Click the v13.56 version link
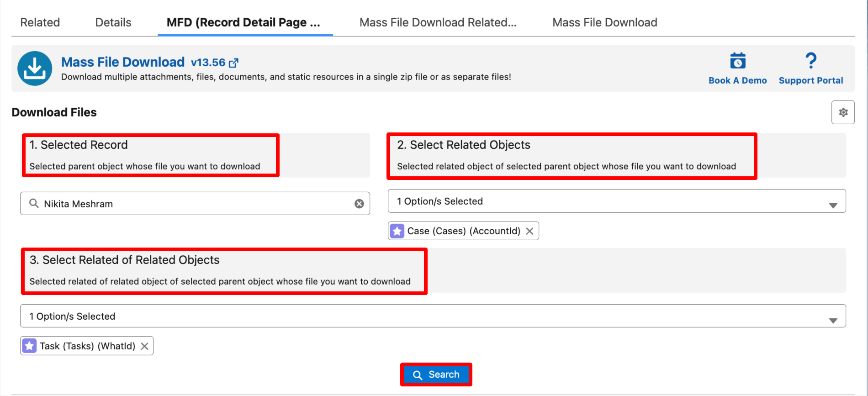Image resolution: width=868 pixels, height=396 pixels. pyautogui.click(x=208, y=63)
